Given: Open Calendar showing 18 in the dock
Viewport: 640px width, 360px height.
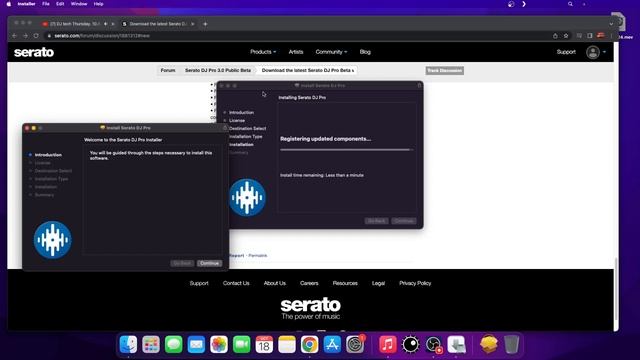Looking at the screenshot, I should 264,344.
